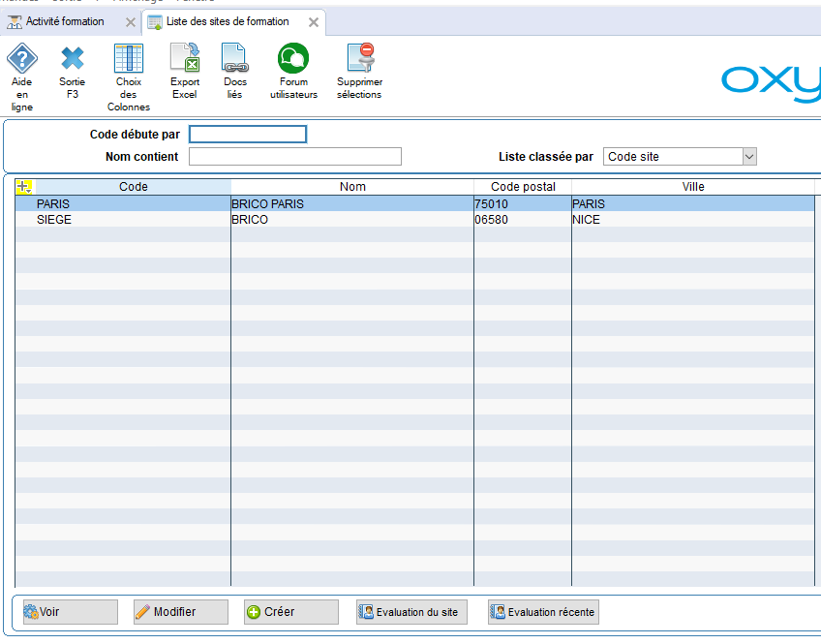Click the Sortie F3 exit icon

tap(73, 59)
